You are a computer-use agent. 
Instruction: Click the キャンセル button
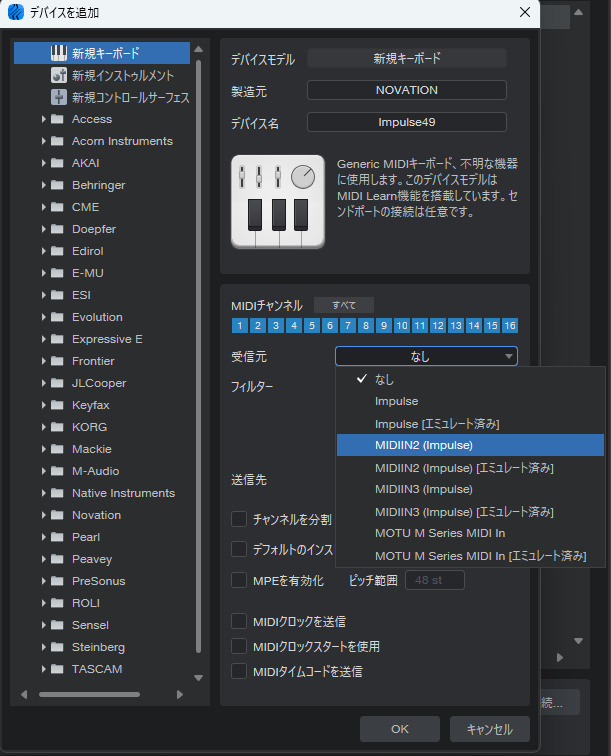tap(489, 729)
